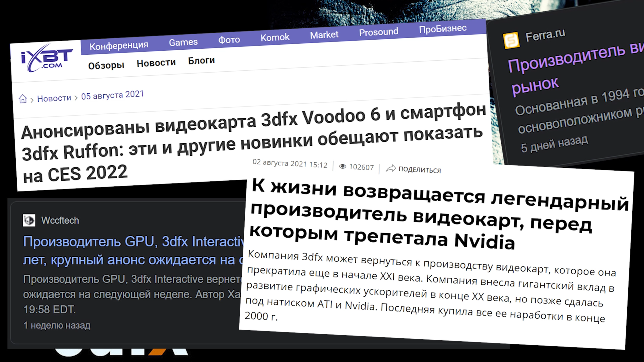644x362 pixels.
Task: Open the Конференция tab on iXBT
Action: 119,46
